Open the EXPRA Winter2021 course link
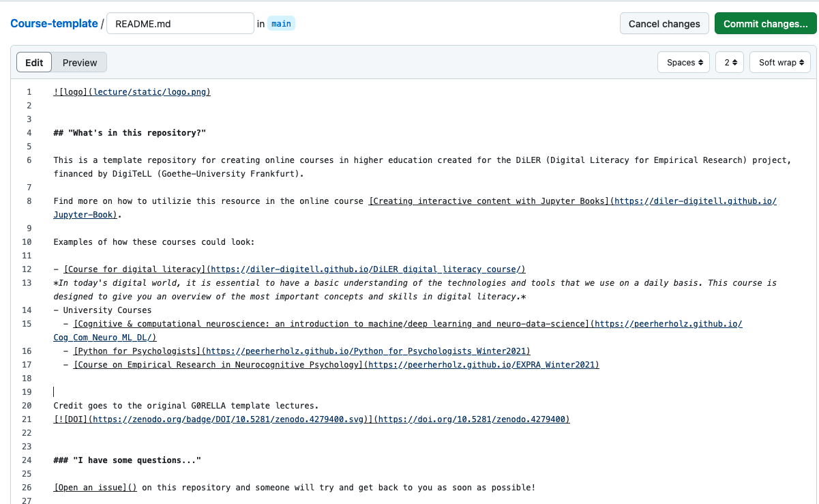 (334, 364)
